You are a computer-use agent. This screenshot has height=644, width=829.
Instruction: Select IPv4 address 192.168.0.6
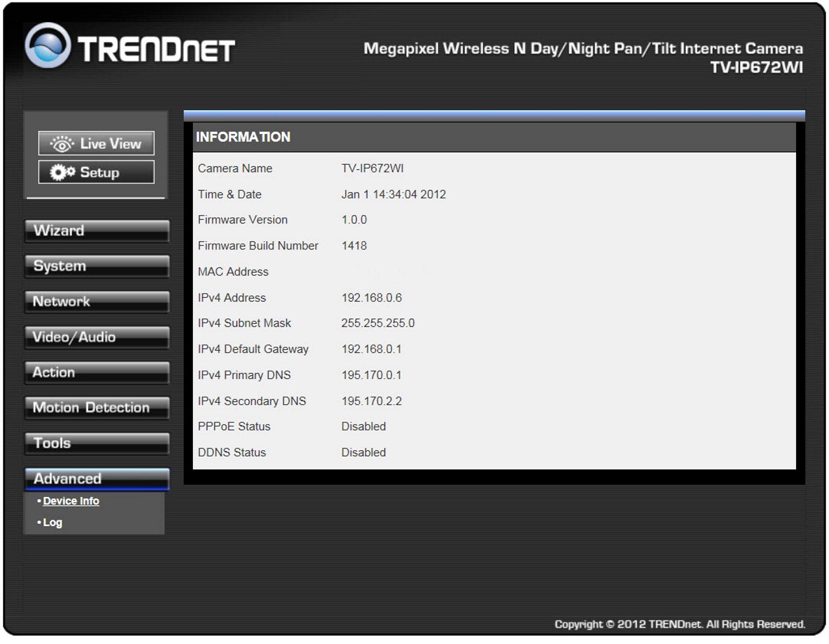tap(372, 298)
